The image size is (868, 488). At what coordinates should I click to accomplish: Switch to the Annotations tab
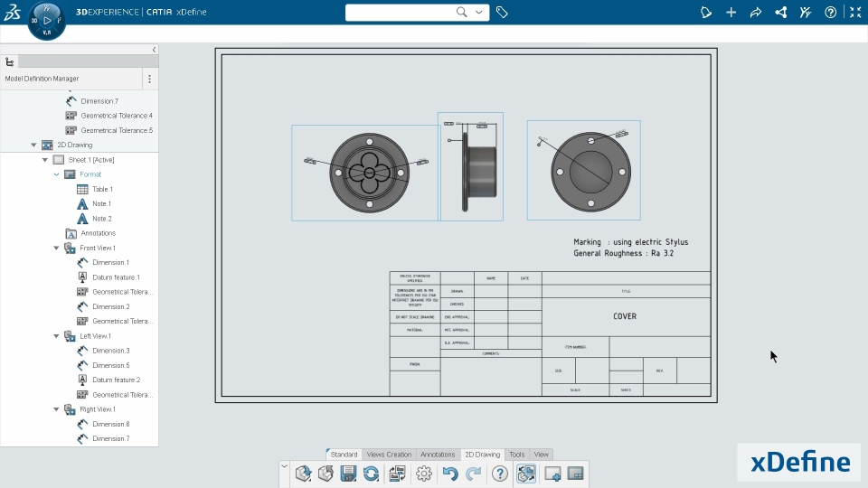[438, 455]
